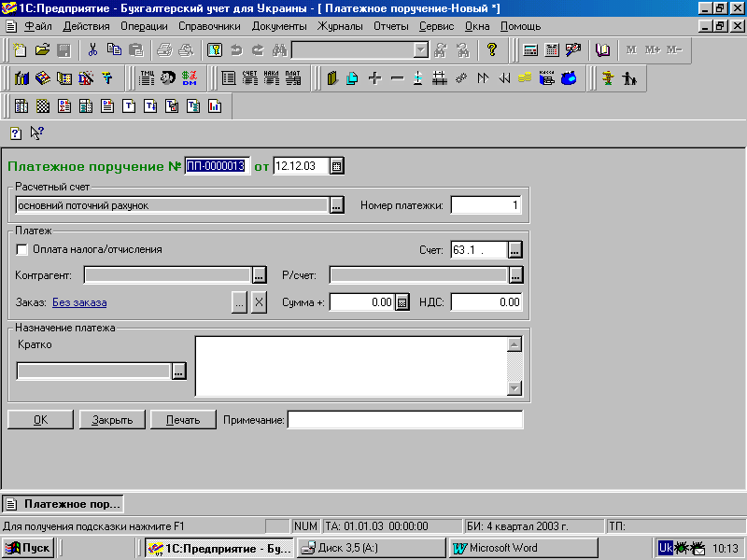Open the date calendar picker button
The width and height of the screenshot is (747, 560).
[336, 166]
